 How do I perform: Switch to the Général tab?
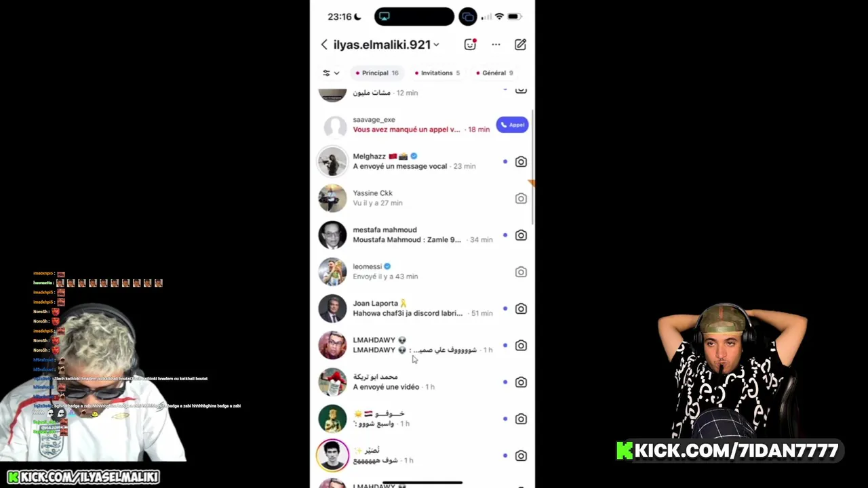[x=494, y=73]
